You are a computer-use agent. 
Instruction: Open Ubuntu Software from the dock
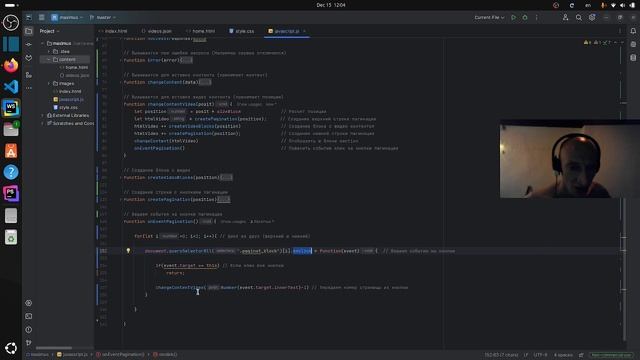(11, 151)
